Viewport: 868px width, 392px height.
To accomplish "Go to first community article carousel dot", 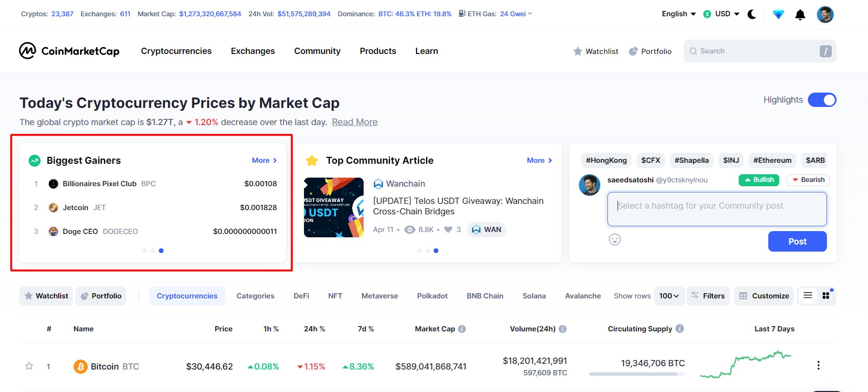I will pos(419,251).
